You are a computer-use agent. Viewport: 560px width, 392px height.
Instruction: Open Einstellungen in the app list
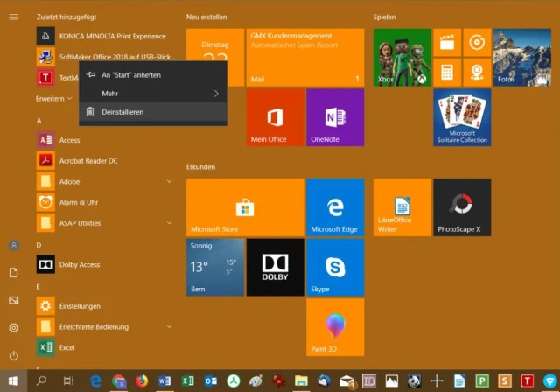click(x=79, y=306)
